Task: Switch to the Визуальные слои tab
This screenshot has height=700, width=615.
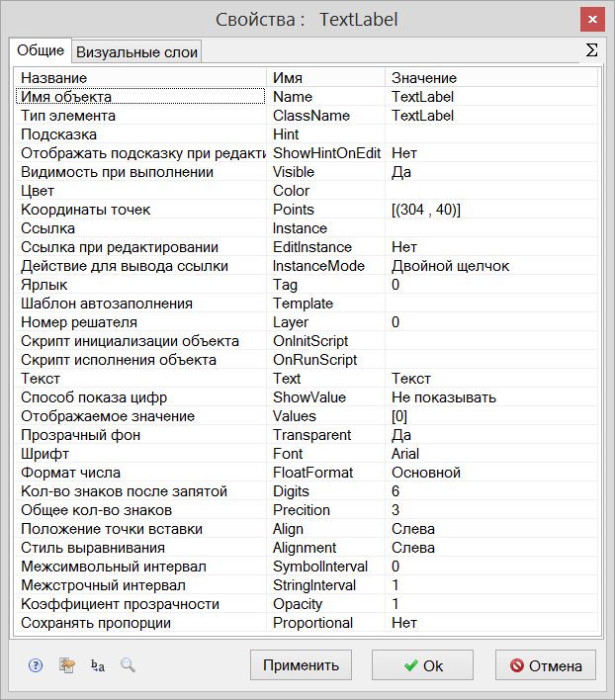Action: pyautogui.click(x=137, y=52)
